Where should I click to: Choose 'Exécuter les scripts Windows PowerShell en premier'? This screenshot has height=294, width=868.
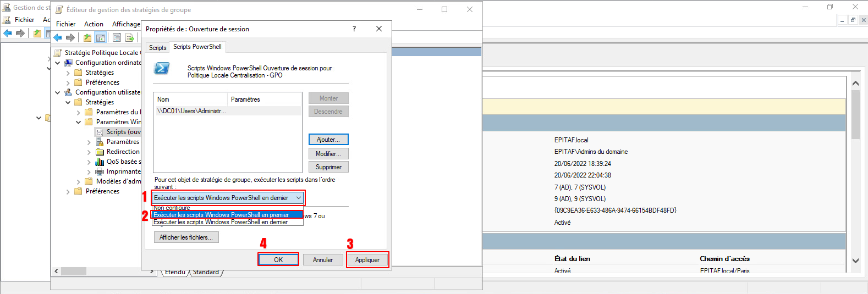pos(227,215)
